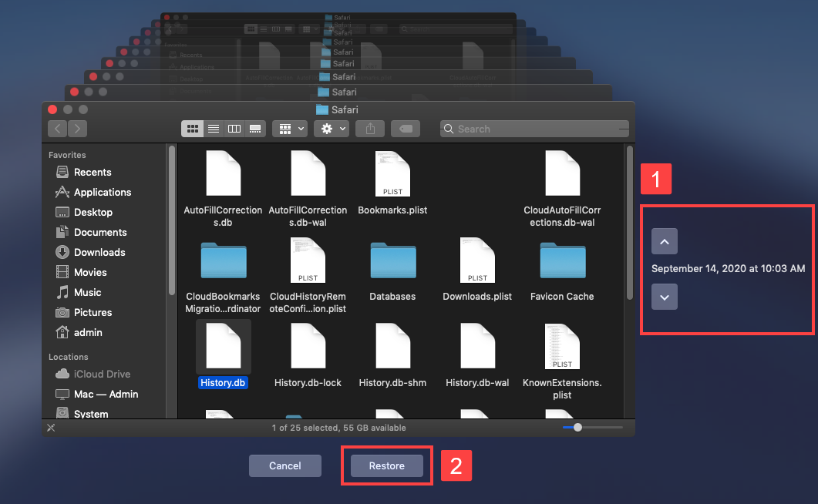Go to older backup with up arrow
Viewport: 818px width, 504px height.
[664, 241]
